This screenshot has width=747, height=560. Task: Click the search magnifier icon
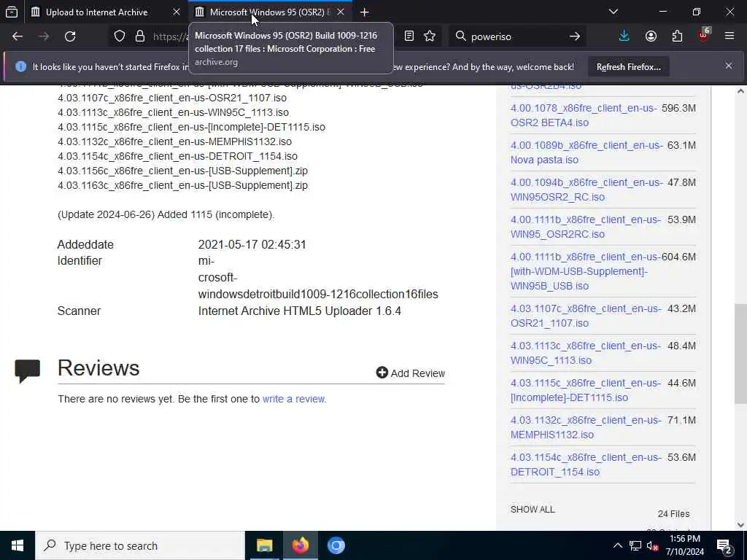coord(460,36)
